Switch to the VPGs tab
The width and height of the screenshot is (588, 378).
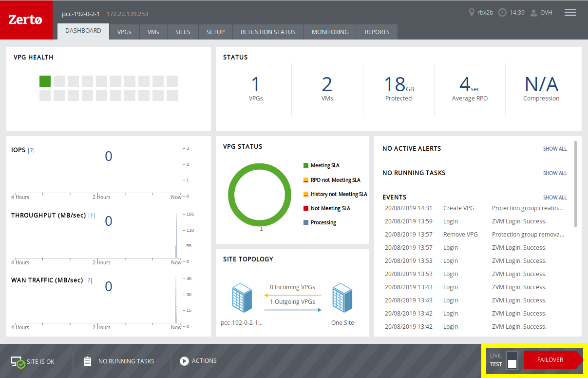(124, 32)
